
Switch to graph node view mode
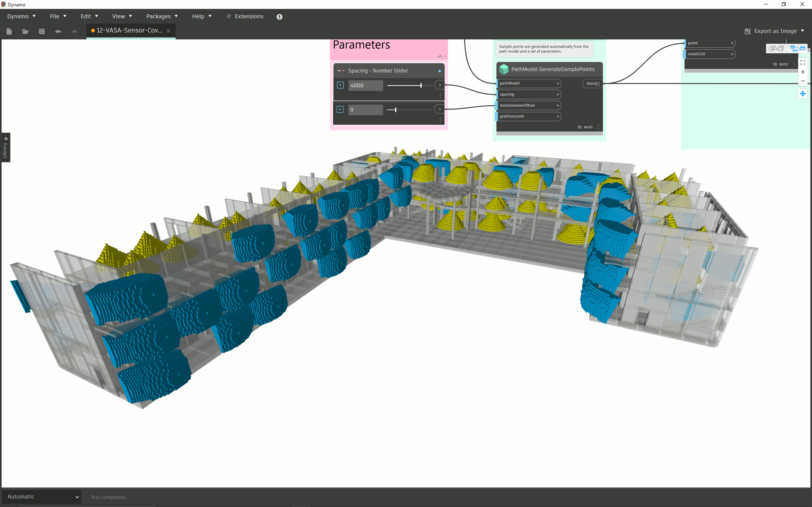point(797,48)
